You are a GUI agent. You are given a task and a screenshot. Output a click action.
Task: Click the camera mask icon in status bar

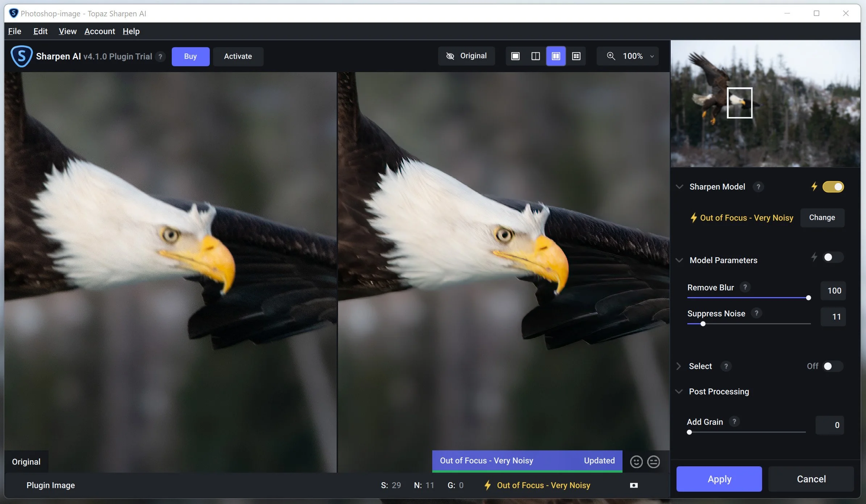pyautogui.click(x=634, y=485)
